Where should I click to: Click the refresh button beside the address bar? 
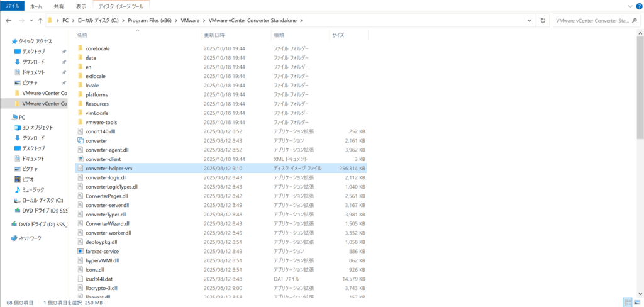click(543, 20)
